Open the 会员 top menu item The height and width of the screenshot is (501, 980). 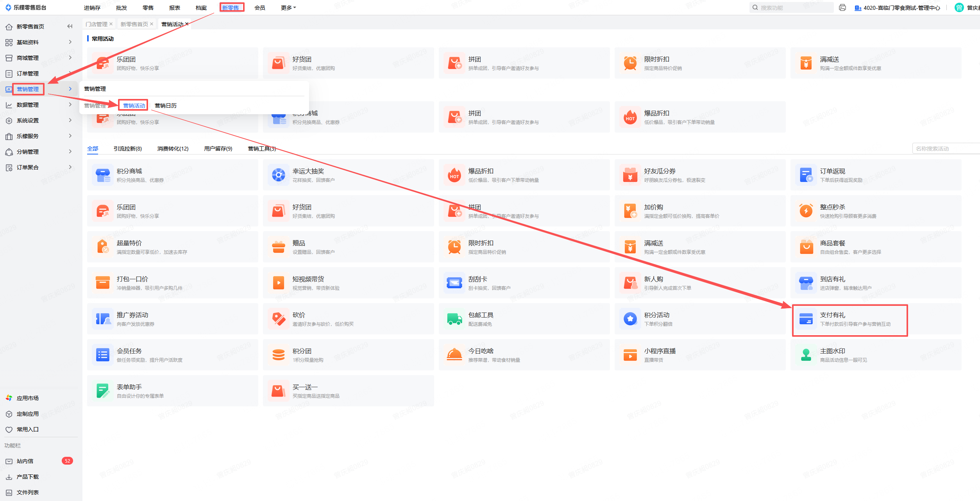259,8
